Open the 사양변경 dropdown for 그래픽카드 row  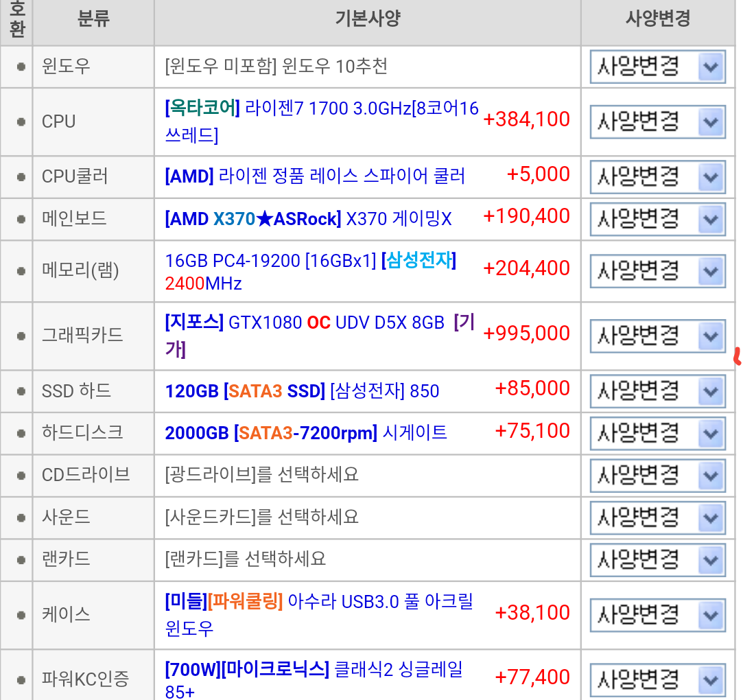(x=657, y=336)
